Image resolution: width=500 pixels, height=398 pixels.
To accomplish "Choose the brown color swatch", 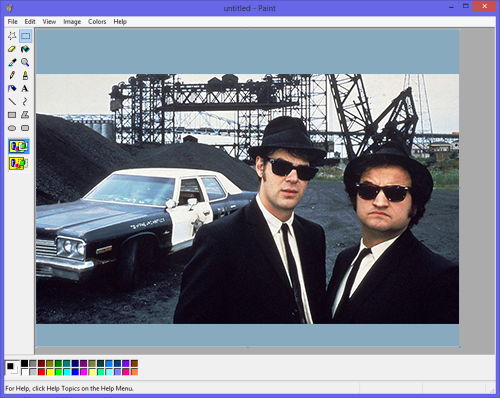I will point(134,363).
